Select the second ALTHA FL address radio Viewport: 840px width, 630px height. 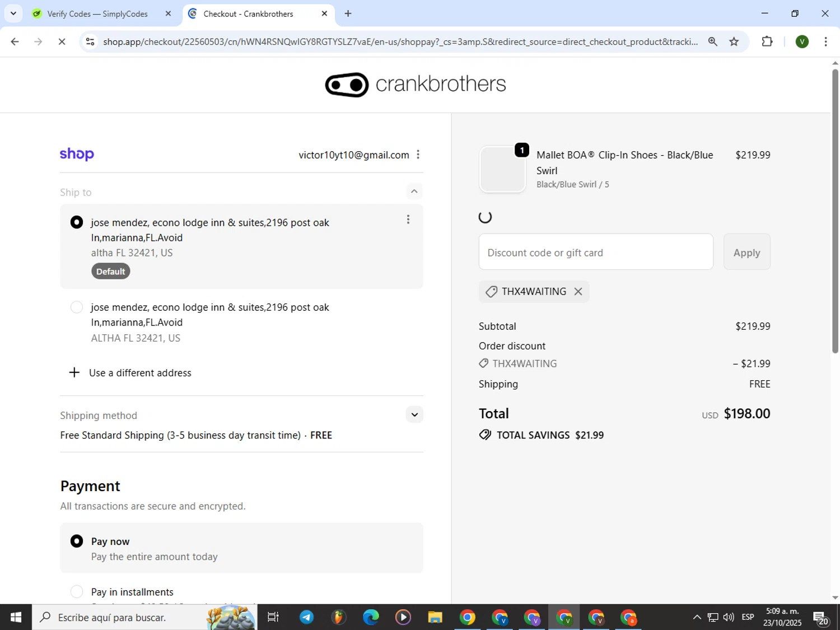point(77,307)
